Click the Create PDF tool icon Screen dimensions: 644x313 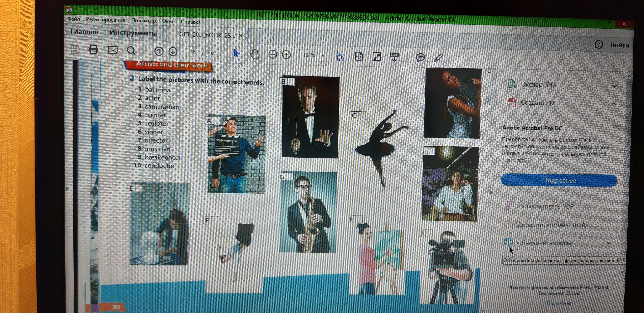pos(512,102)
